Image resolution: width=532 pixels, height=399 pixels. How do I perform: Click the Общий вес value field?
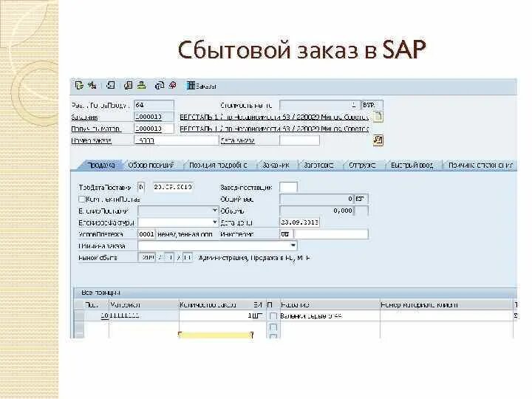(316, 199)
